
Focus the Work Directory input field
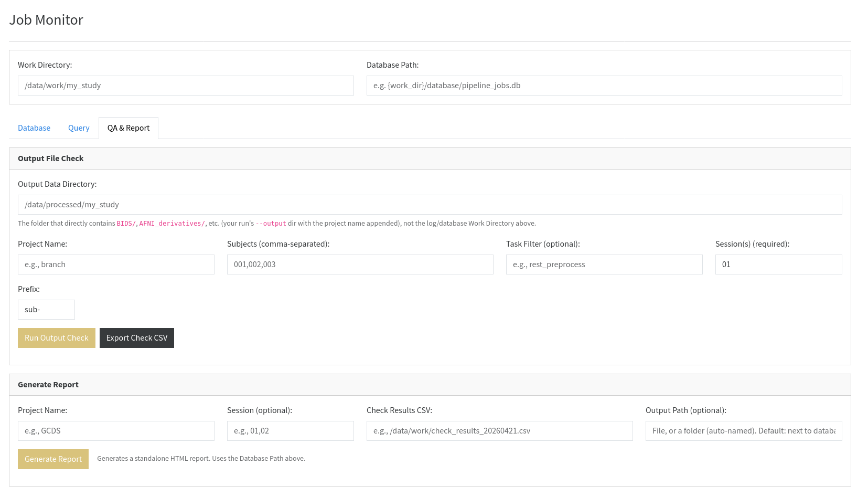[186, 86]
